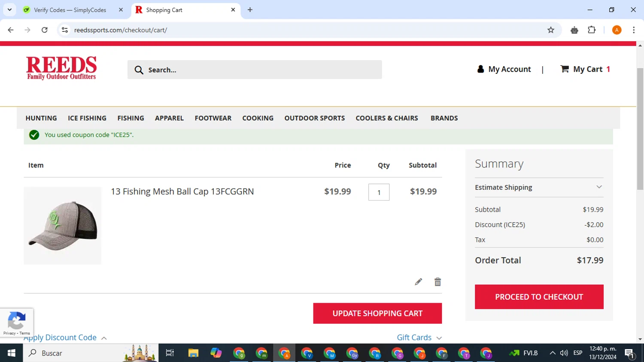This screenshot has width=644, height=362.
Task: Open the Chrome three-dot menu
Action: (634, 30)
